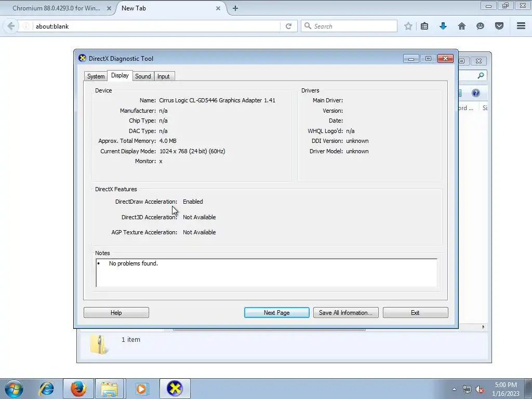532x399 pixels.
Task: Click the site info icon in address bar
Action: coord(26,26)
